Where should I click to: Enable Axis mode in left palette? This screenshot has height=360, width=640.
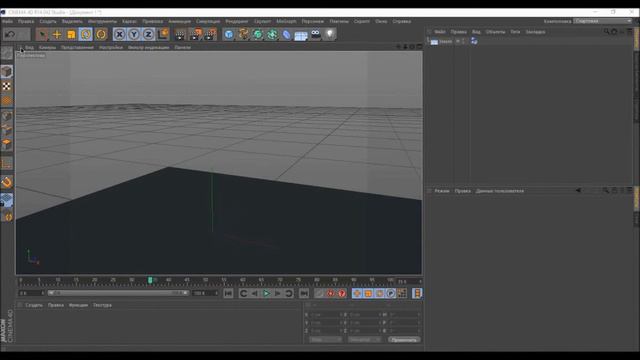[7, 164]
